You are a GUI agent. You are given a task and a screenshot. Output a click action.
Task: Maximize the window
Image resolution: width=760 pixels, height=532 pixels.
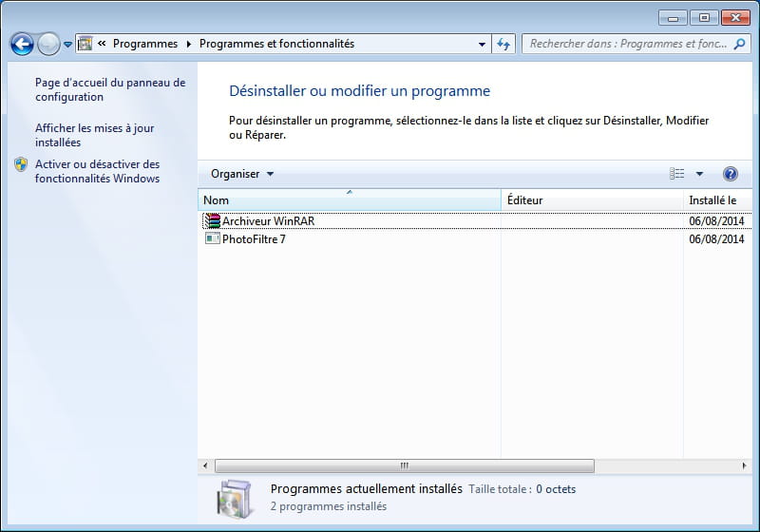(704, 18)
